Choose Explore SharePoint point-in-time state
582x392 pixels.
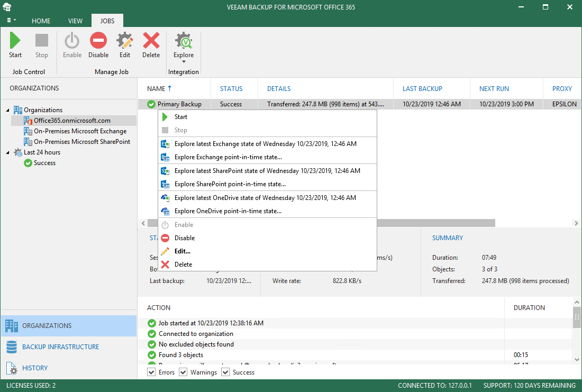click(267, 184)
